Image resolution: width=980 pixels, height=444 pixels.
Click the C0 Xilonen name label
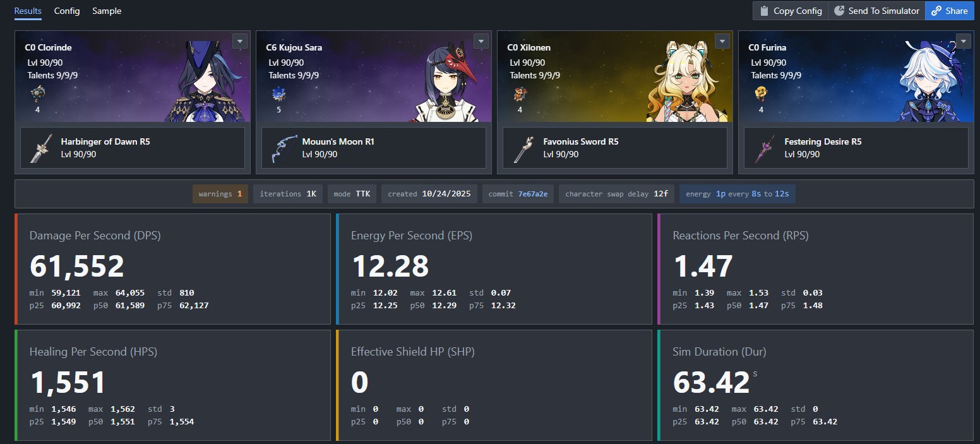click(x=529, y=47)
